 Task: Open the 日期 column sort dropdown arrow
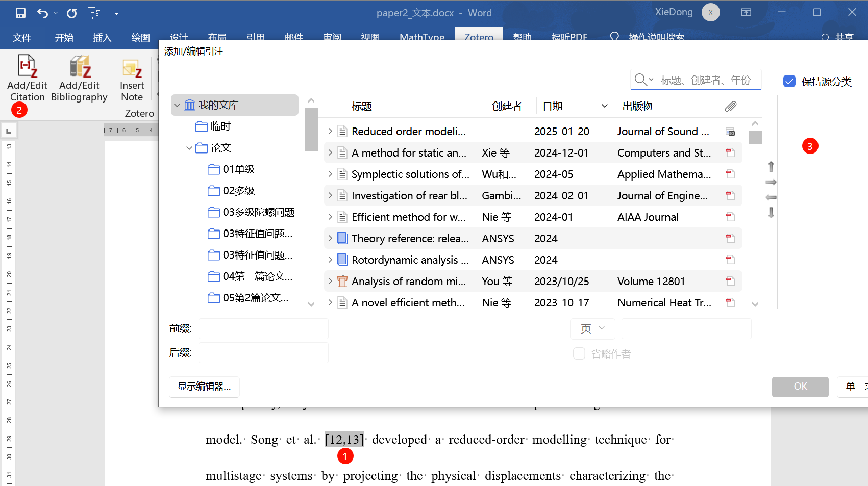pos(605,106)
